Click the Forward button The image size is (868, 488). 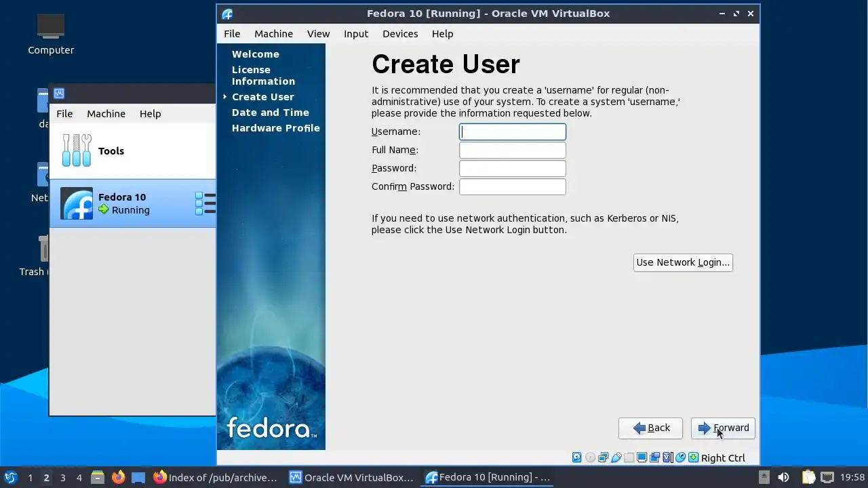point(723,428)
